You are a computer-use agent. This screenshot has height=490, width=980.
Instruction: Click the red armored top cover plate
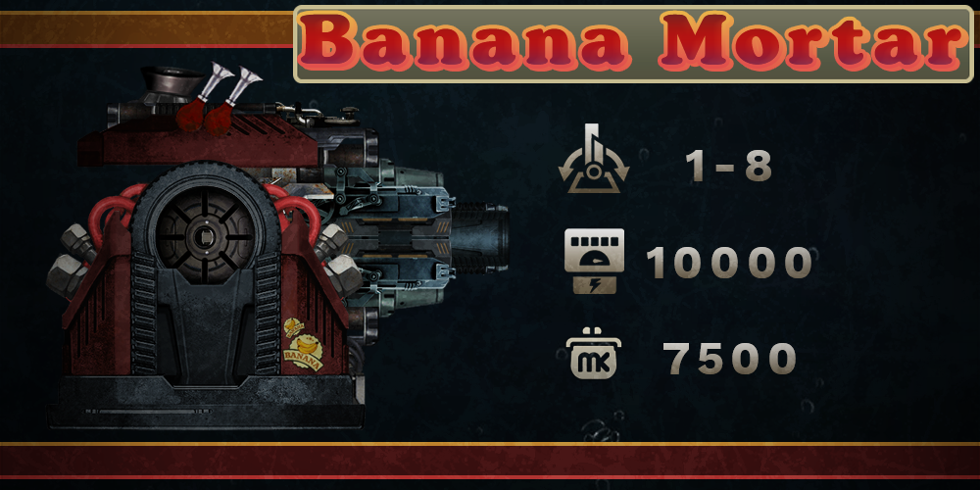[199, 140]
